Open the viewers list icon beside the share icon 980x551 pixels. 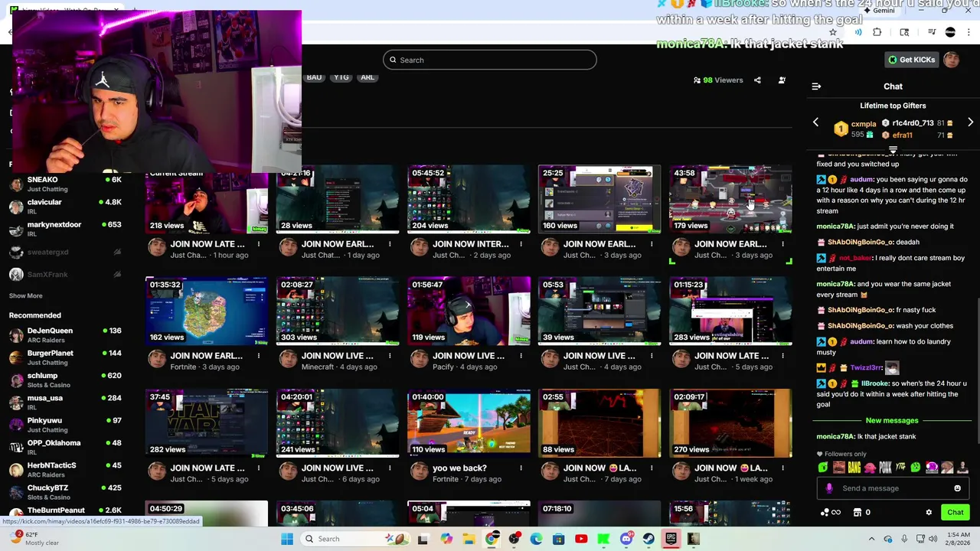782,80
